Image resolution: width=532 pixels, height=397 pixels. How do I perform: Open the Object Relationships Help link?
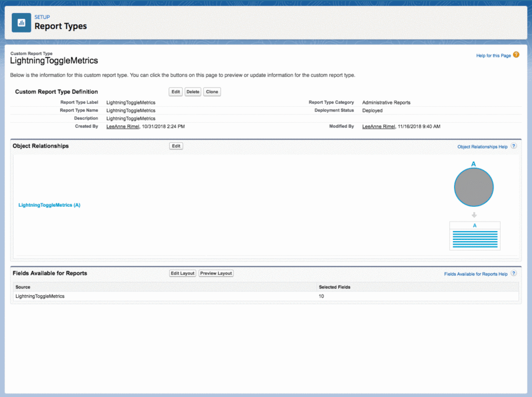pyautogui.click(x=482, y=147)
